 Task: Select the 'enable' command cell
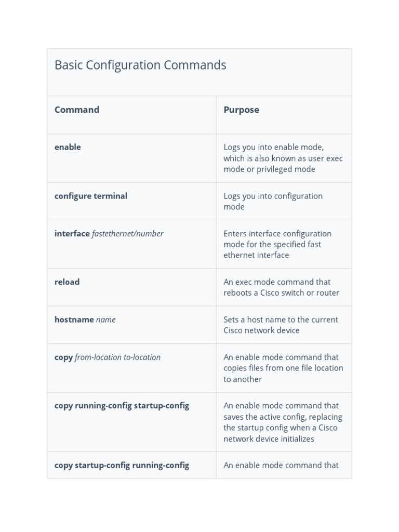pos(68,147)
